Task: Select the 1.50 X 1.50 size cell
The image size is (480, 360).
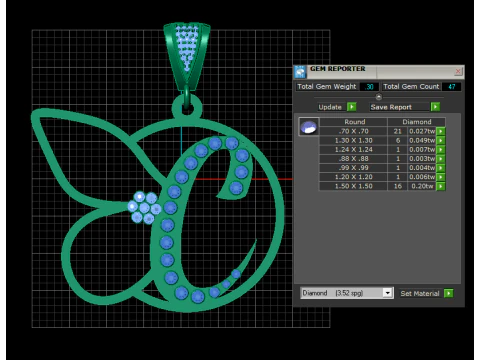Action: tap(353, 186)
